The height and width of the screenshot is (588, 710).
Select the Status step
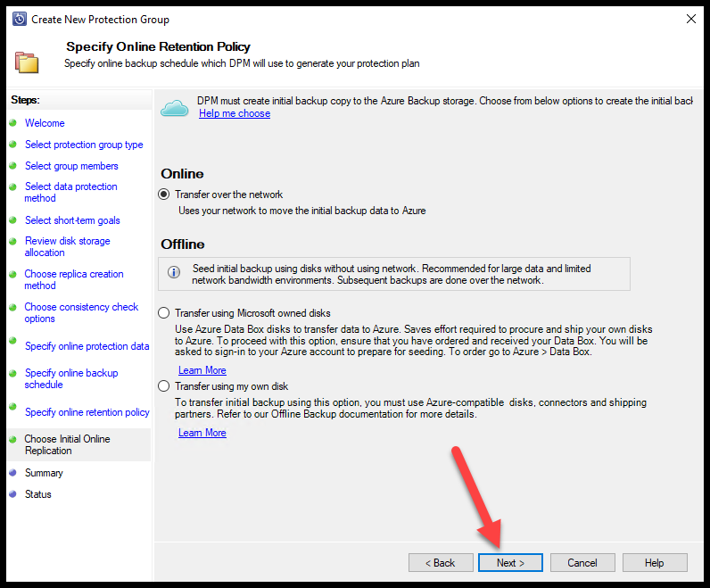[37, 494]
